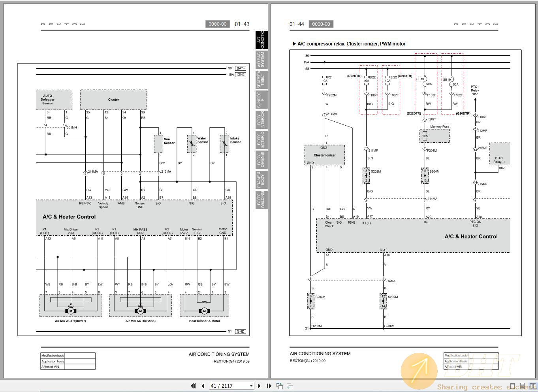This screenshot has height=392, width=538.
Task: Click the Sun Sensor label
Action: (169, 141)
